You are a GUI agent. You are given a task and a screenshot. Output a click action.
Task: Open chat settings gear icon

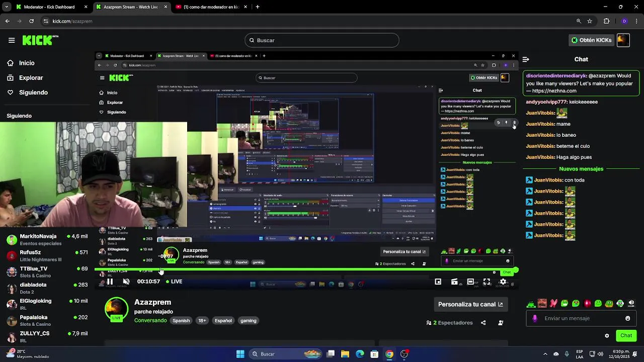click(x=607, y=336)
